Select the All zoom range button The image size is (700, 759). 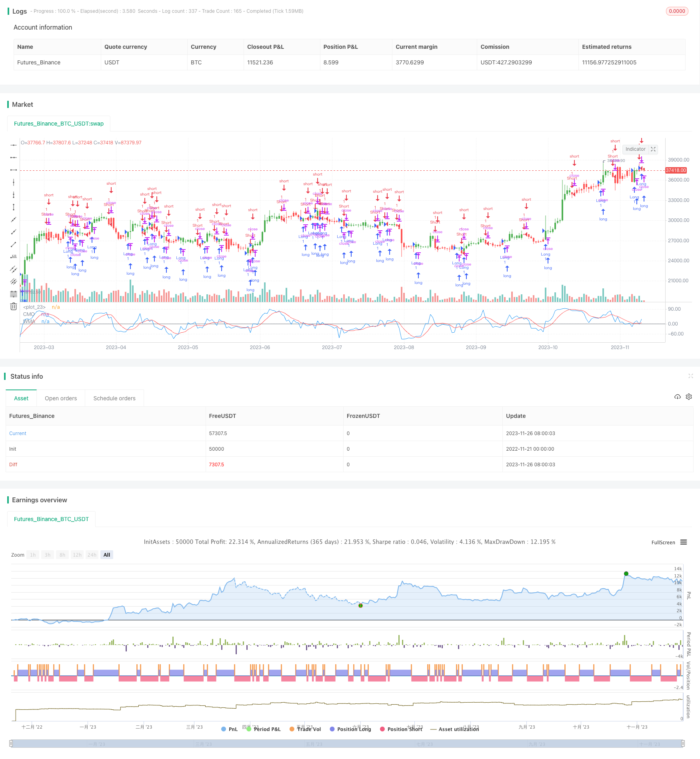[x=107, y=555]
